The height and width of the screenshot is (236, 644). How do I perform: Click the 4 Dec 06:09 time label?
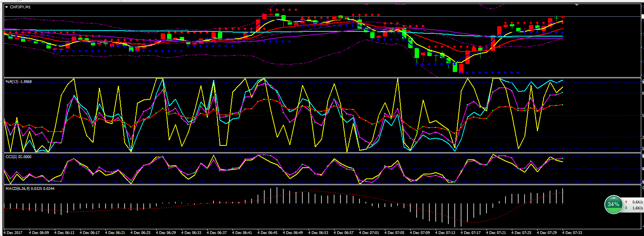[x=39, y=232]
